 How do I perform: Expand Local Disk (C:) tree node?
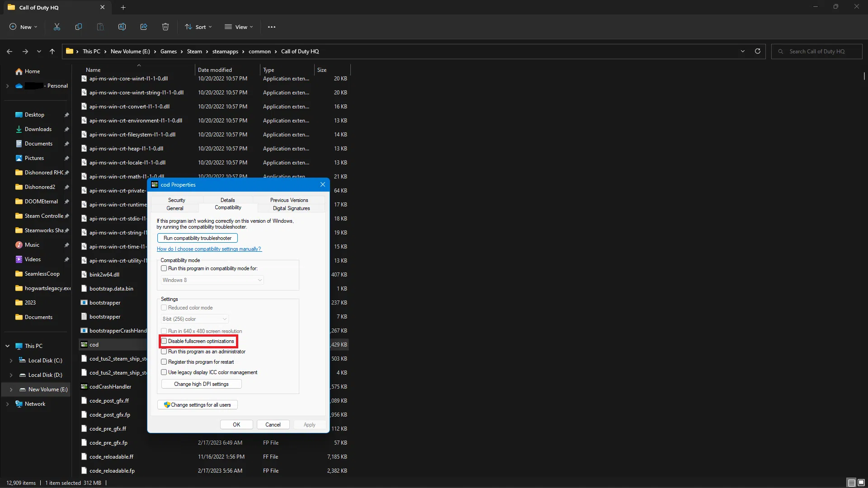pos(11,361)
